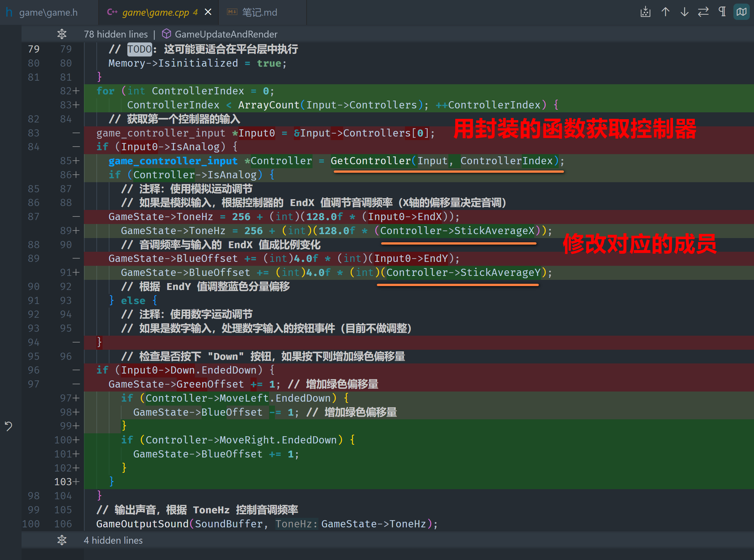The width and height of the screenshot is (754, 560).
Task: Click 'Controller->StickAverageX' in the added line
Action: click(x=457, y=231)
